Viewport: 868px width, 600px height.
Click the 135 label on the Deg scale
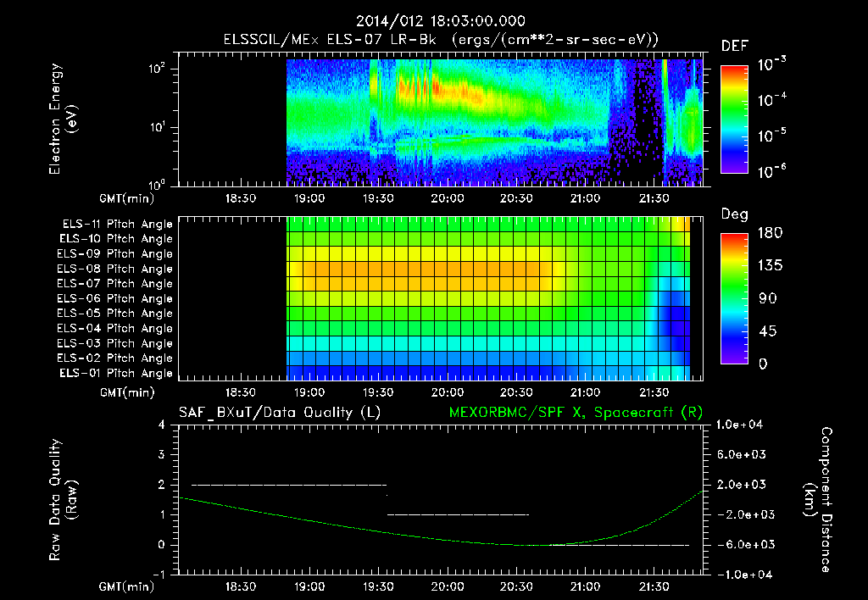point(770,266)
